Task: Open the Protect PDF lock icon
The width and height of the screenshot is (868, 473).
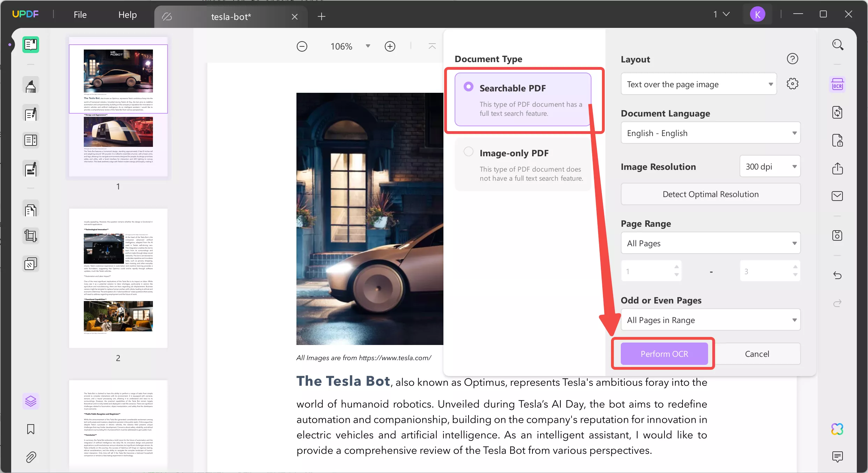Action: point(837,140)
